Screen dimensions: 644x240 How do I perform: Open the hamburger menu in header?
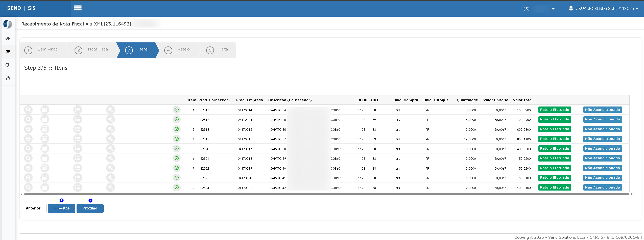tap(78, 8)
